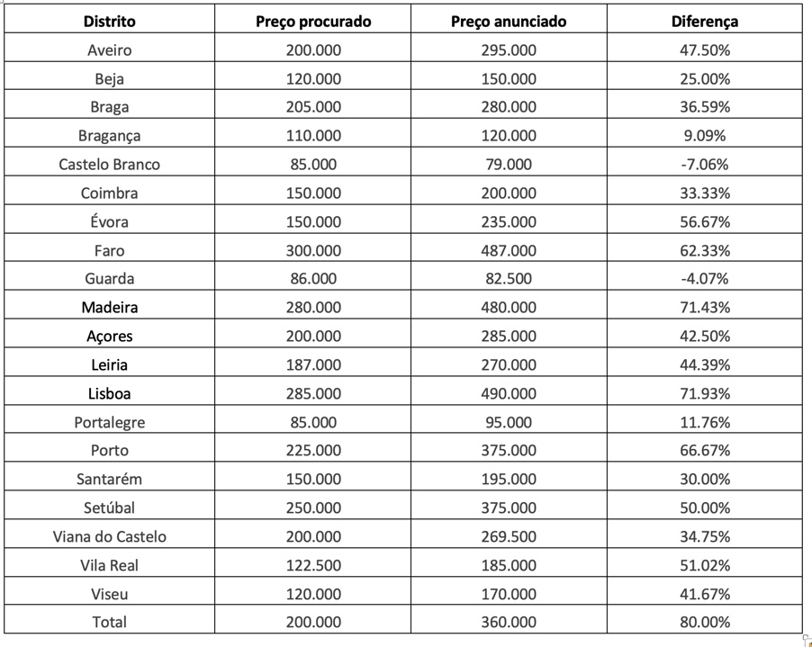Select the Preço procurado header cell
Viewport: 812px width, 647px height.
313,21
